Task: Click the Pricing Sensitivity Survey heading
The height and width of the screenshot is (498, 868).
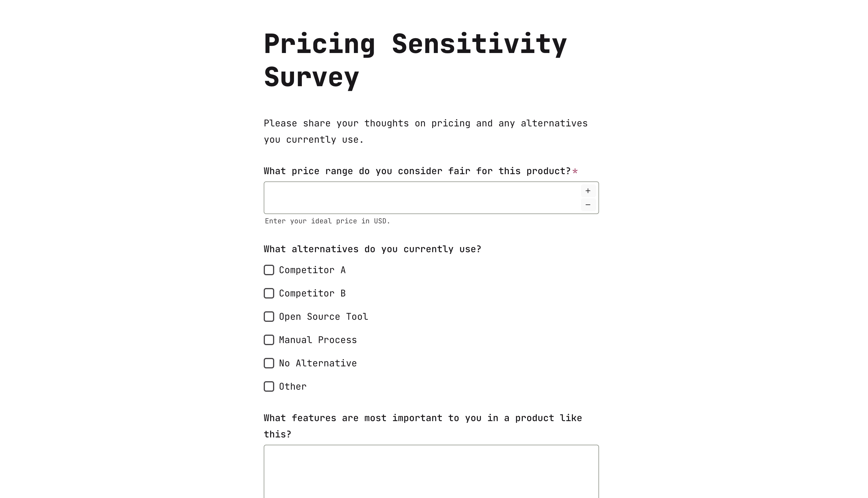Action: (415, 61)
